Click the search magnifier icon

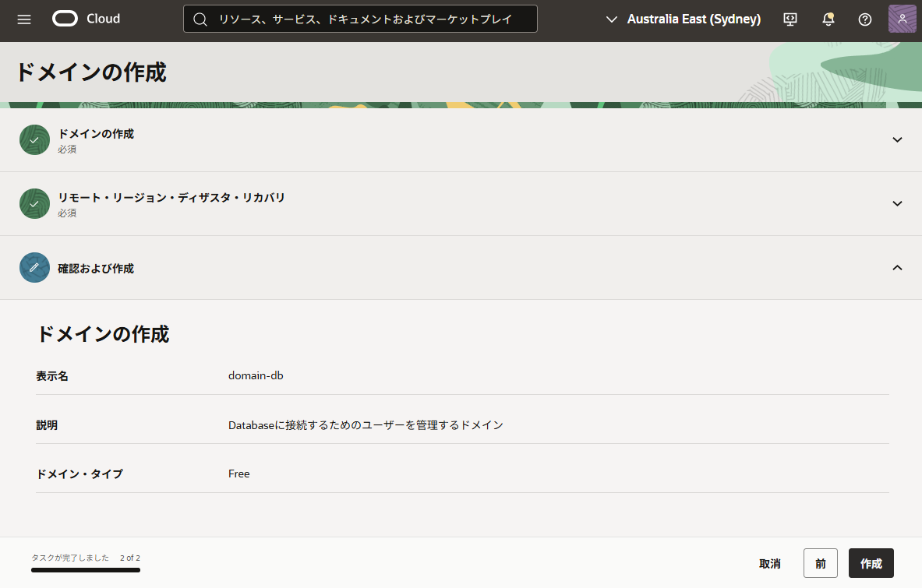tap(200, 19)
